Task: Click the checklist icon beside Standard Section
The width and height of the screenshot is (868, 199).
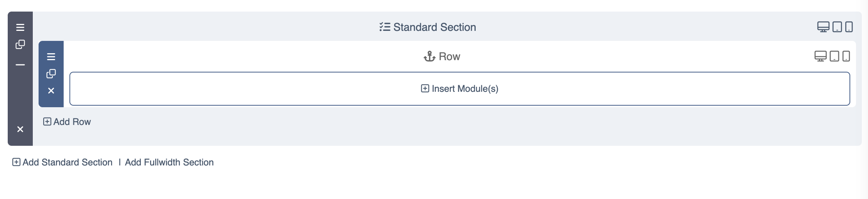Action: point(385,27)
